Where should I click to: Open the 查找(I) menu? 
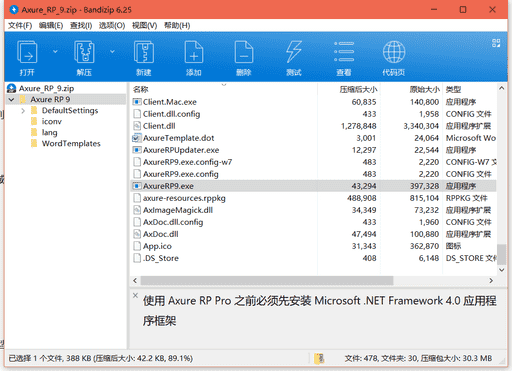[81, 25]
